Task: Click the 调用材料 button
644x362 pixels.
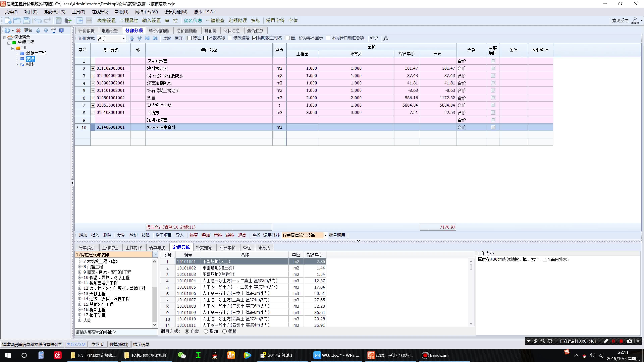Action: pos(271,235)
